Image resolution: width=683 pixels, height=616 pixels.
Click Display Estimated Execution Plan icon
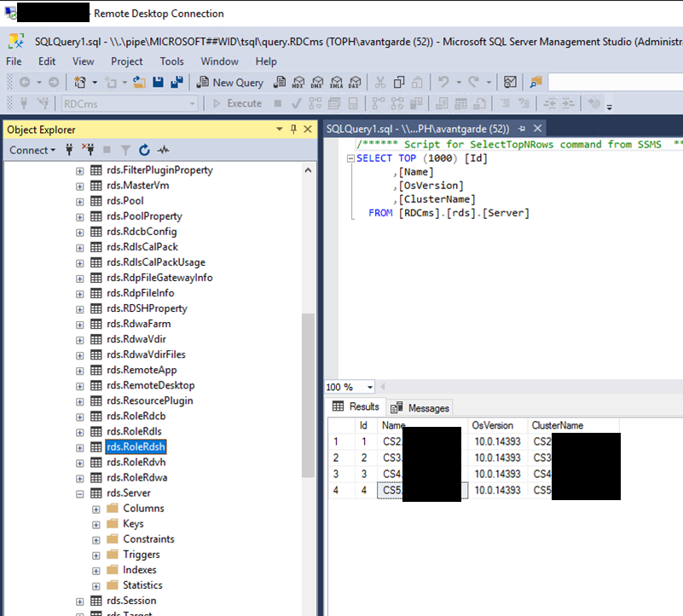tap(315, 104)
